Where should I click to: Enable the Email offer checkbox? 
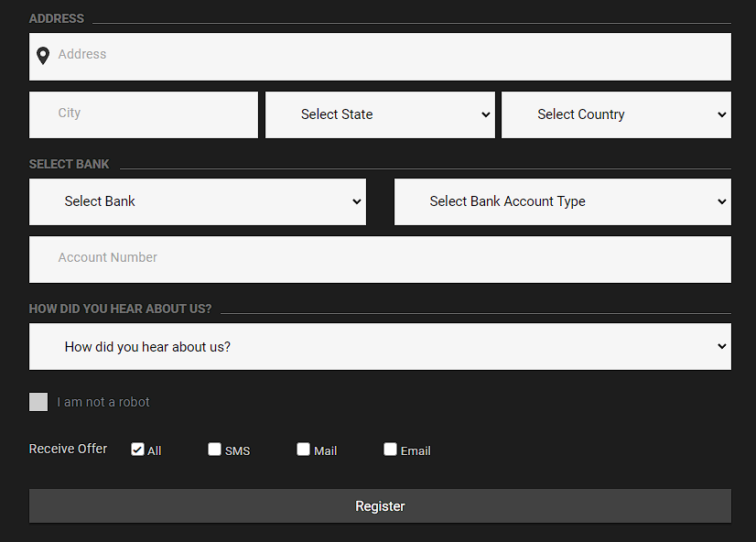click(390, 449)
